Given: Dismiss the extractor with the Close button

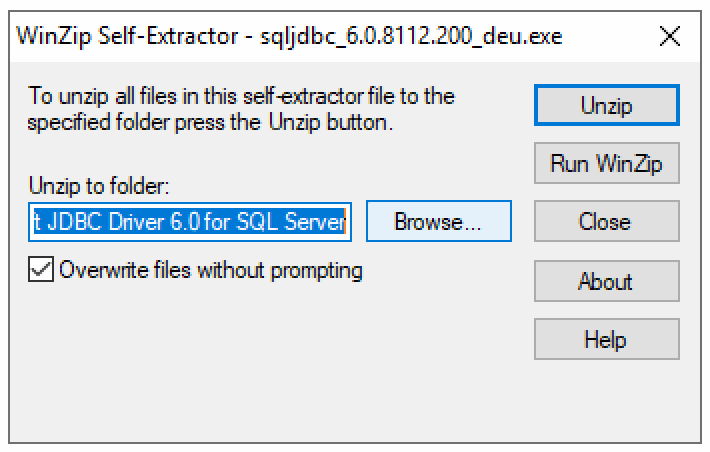Looking at the screenshot, I should pyautogui.click(x=606, y=222).
